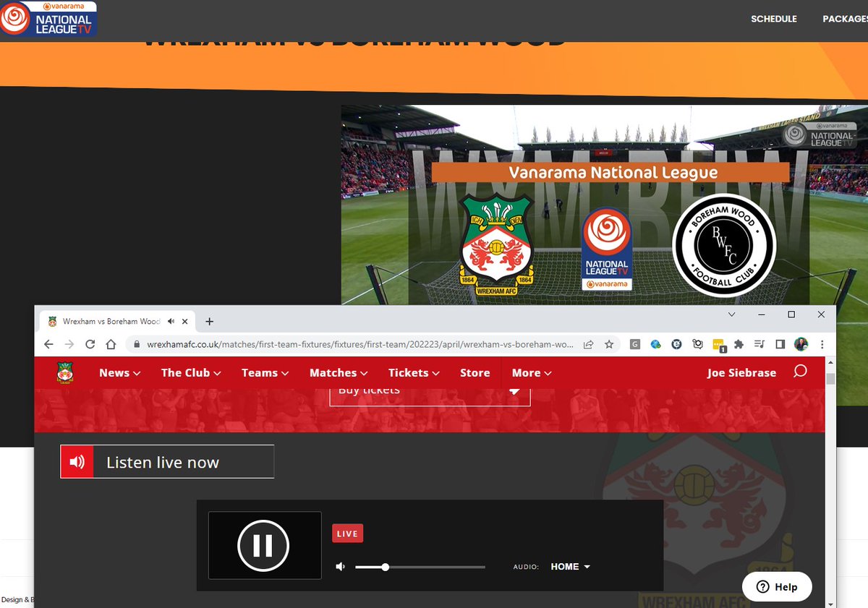Open the HOME audio source dropdown
The height and width of the screenshot is (608, 868).
570,567
